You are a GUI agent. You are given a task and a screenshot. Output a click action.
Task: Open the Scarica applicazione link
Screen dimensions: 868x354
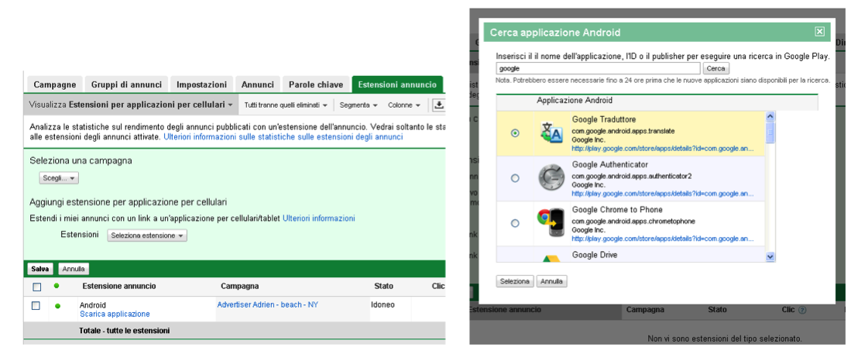click(x=115, y=314)
